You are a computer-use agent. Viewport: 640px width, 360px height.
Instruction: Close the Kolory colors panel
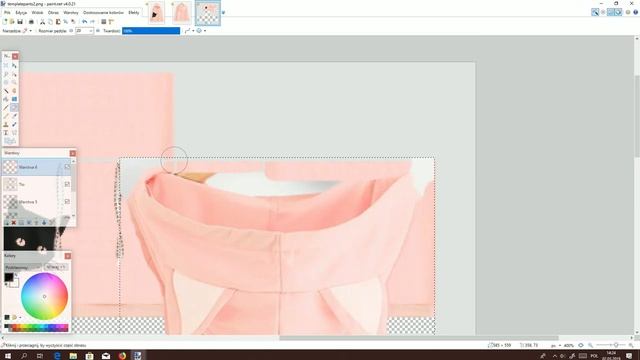coord(68,256)
